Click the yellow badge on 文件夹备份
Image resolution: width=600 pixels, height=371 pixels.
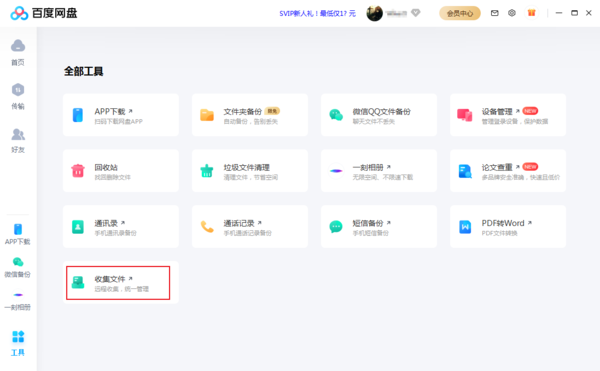point(272,111)
